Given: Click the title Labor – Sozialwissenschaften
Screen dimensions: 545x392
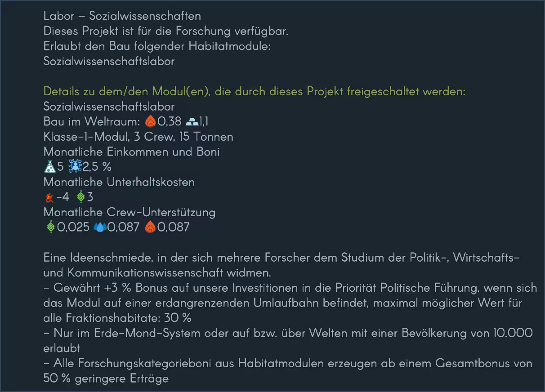Looking at the screenshot, I should click(x=122, y=16).
